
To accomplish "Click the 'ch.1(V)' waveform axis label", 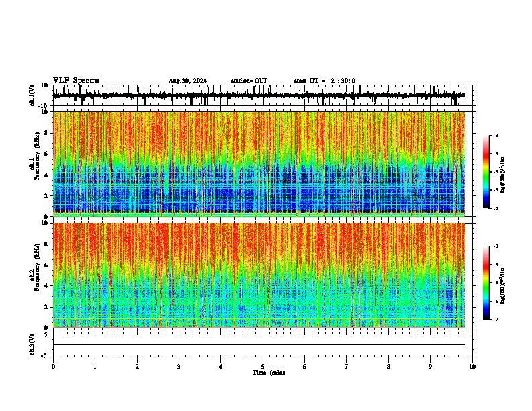I will [32, 95].
